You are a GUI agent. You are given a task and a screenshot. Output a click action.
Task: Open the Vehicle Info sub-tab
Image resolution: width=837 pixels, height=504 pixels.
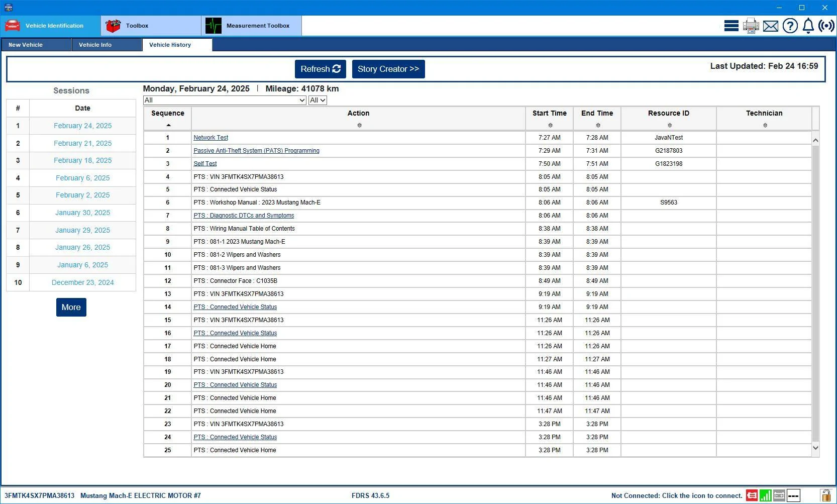(107, 45)
